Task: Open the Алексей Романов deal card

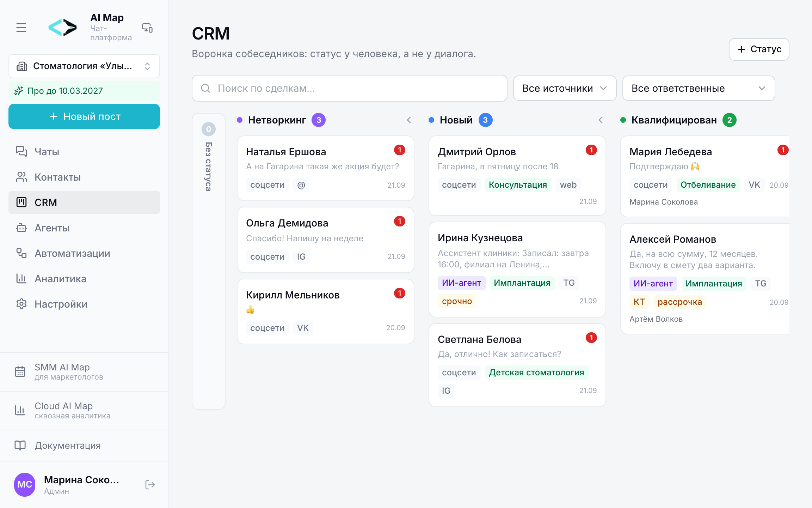Action: coord(705,279)
